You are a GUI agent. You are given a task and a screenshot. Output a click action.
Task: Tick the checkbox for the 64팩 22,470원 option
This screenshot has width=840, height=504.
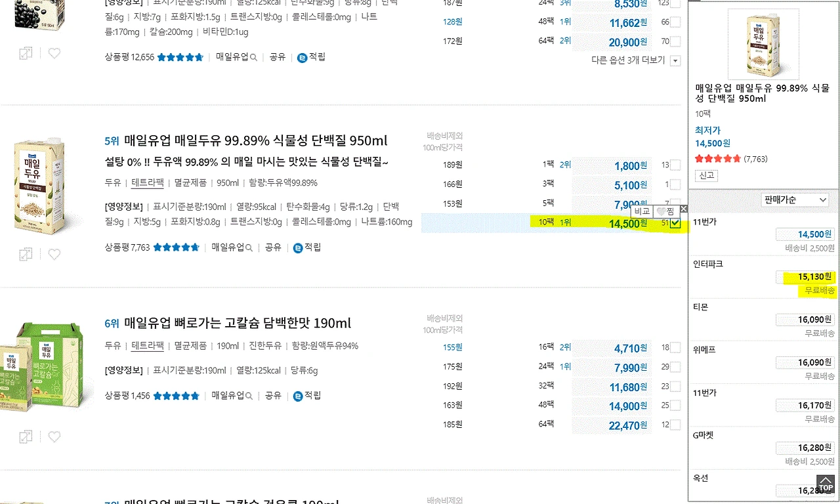[675, 425]
